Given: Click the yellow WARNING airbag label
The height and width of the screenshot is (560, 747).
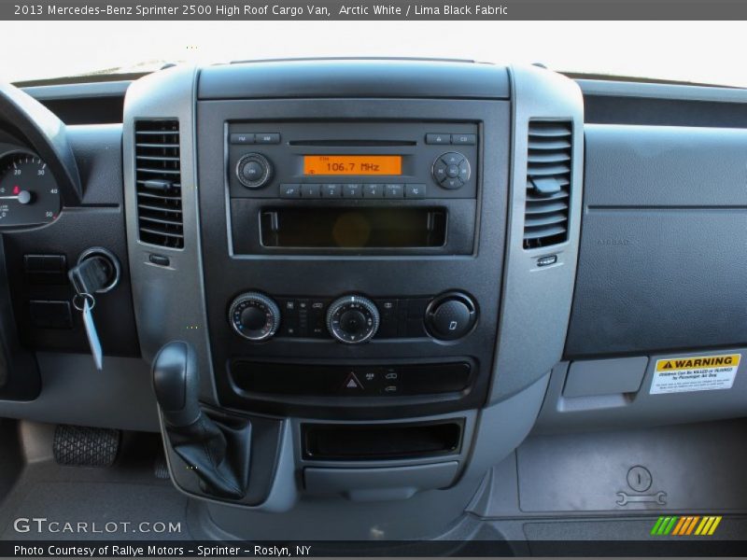Looking at the screenshot, I should 695,374.
